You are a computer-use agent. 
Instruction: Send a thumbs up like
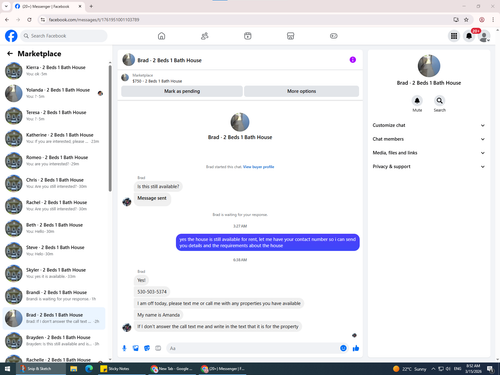click(356, 348)
